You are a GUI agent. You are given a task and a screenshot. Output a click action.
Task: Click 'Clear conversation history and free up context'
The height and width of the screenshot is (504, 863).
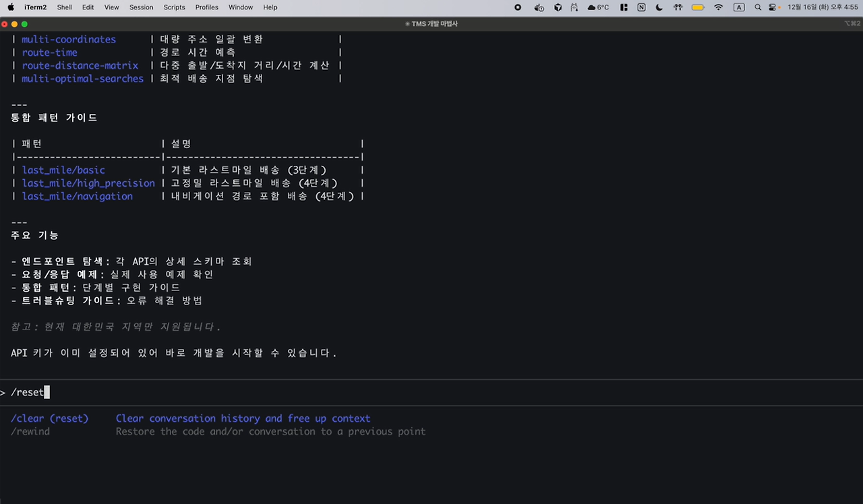tap(243, 418)
